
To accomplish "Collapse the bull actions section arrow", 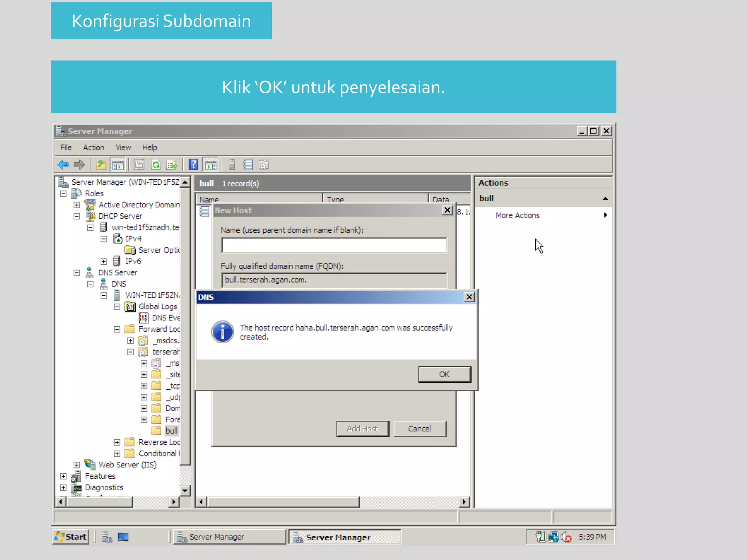I will (605, 198).
